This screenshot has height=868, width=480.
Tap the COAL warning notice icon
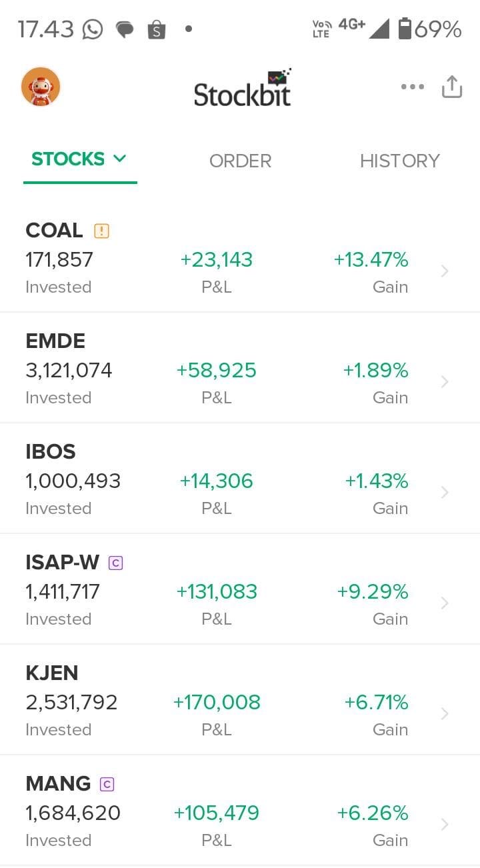point(101,231)
